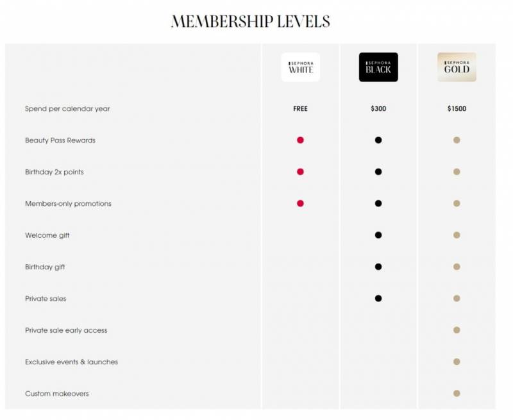Click the red dot for Members-only promotions

[x=300, y=203]
